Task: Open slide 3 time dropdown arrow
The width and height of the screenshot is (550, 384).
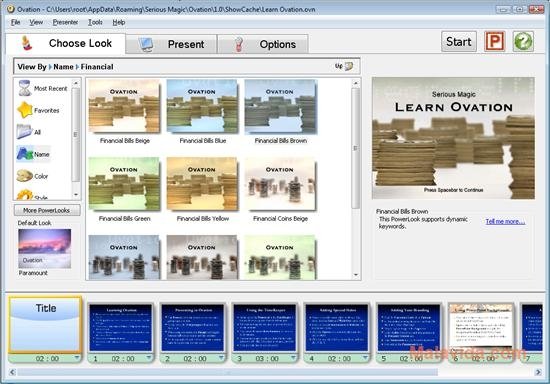Action: (294, 358)
